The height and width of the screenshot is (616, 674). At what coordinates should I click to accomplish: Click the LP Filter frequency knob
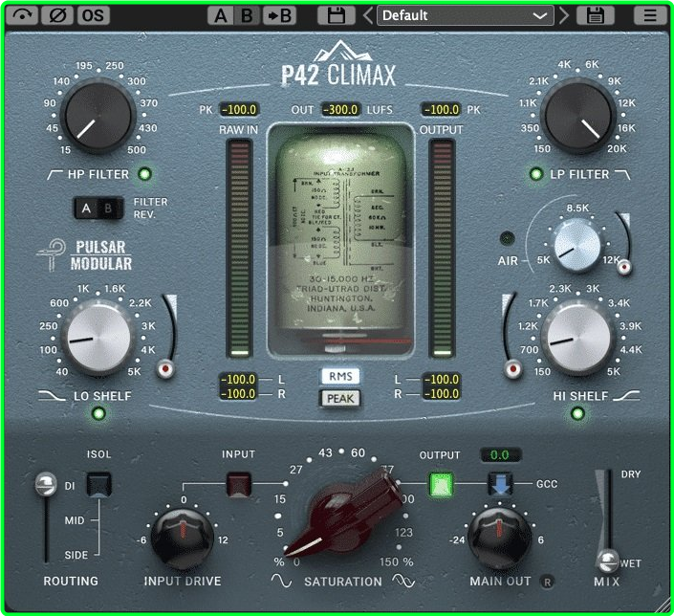[x=577, y=116]
